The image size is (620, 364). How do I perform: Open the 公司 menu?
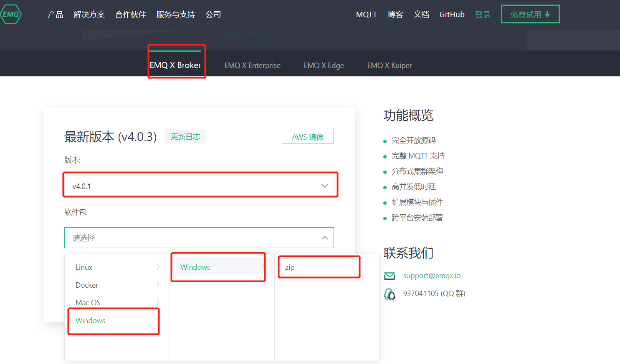click(x=213, y=15)
